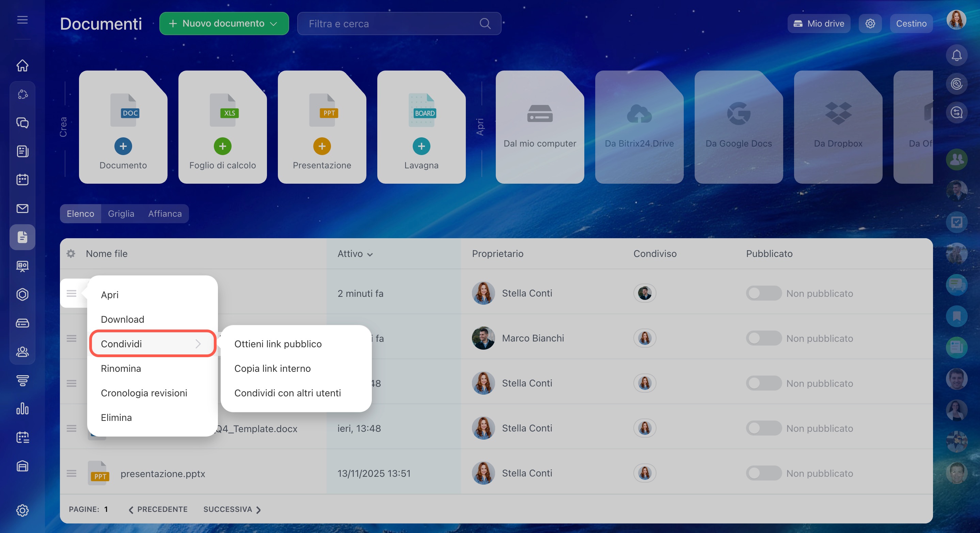Select Ottieni link pubblico menu item
This screenshot has height=533, width=980.
pyautogui.click(x=278, y=344)
